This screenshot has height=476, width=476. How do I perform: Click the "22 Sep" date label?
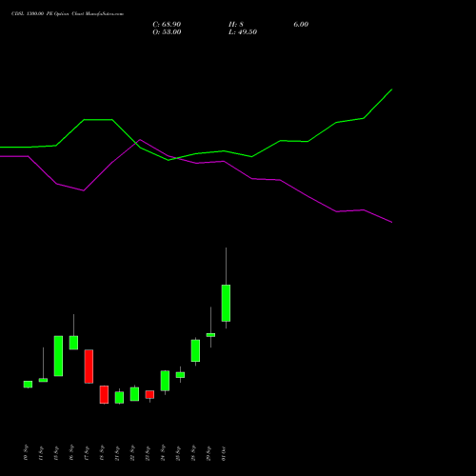[x=132, y=453]
